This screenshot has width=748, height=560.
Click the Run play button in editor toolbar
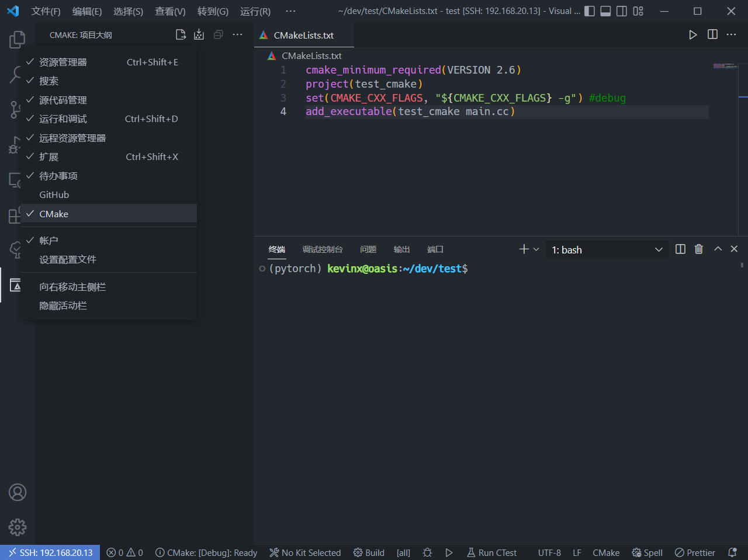pyautogui.click(x=692, y=35)
